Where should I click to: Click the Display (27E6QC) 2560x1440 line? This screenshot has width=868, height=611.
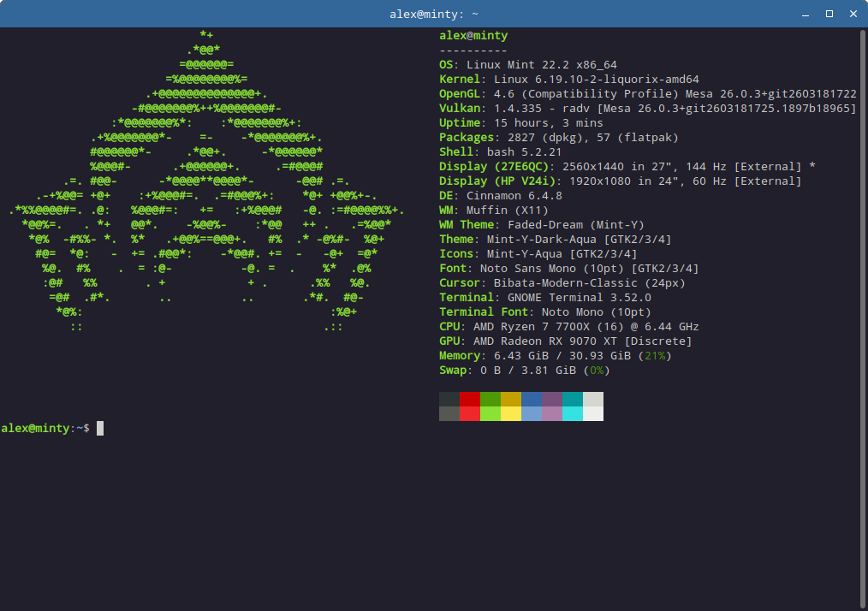click(x=627, y=167)
